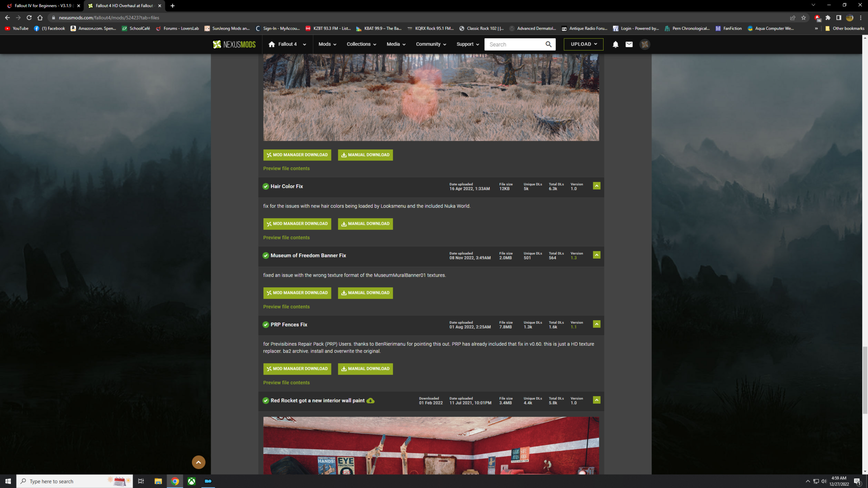Screen dimensions: 868x488
Task: Open the Community menu
Action: click(x=431, y=44)
